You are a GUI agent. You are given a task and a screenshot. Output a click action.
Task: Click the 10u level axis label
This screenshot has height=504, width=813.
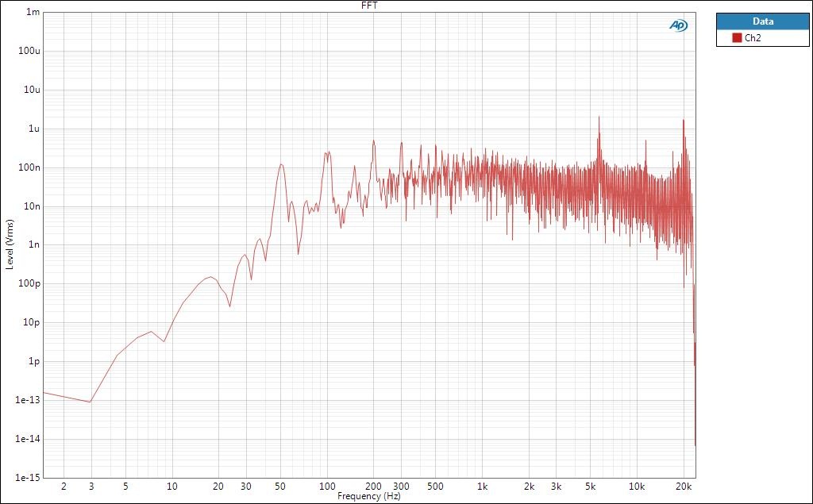32,90
